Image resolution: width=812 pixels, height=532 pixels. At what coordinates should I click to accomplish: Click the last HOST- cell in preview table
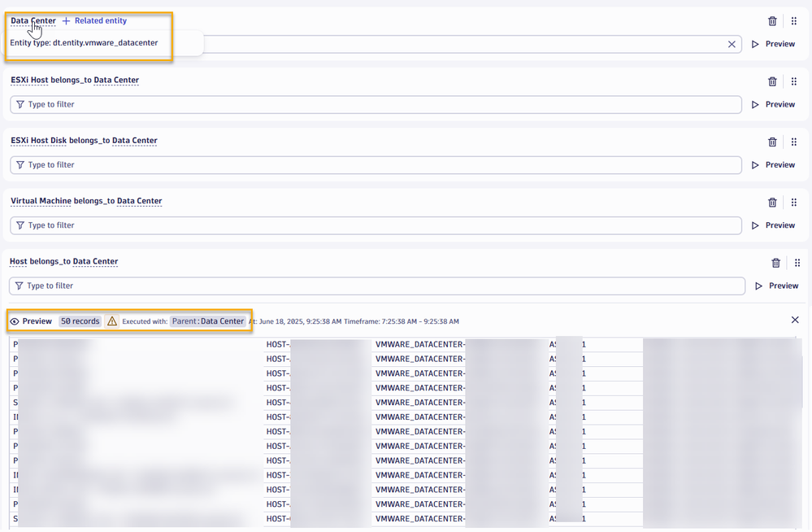point(278,518)
